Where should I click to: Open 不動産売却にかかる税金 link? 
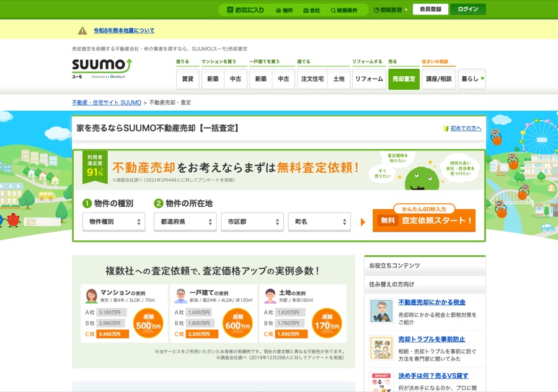[x=432, y=302]
